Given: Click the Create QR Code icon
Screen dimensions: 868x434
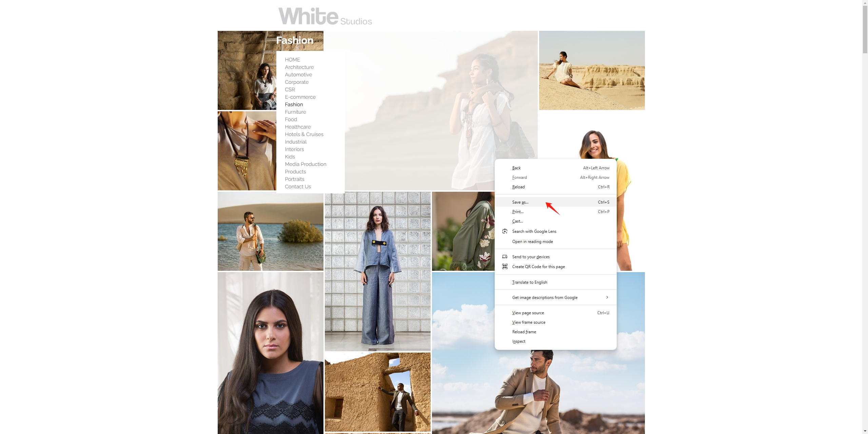Looking at the screenshot, I should click(505, 267).
